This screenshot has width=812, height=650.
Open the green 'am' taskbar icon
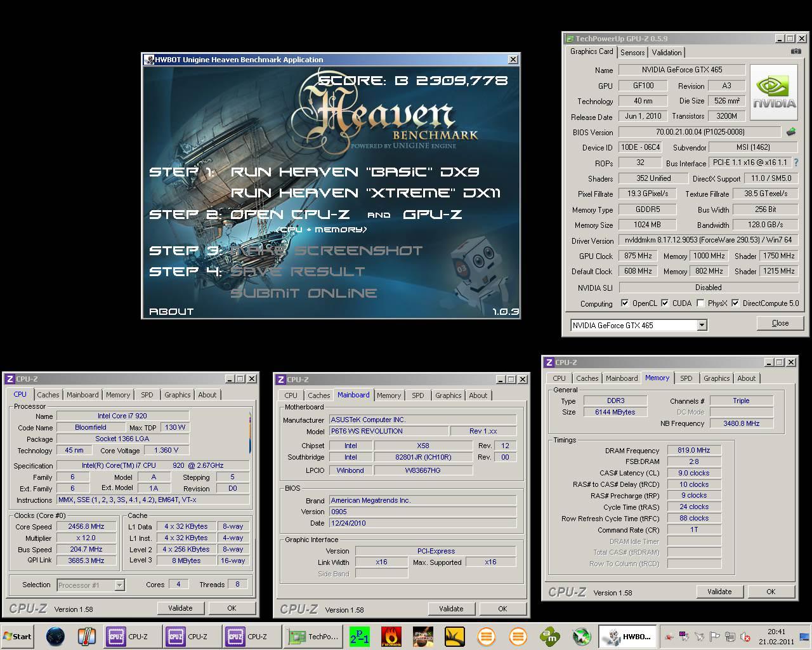pos(549,637)
